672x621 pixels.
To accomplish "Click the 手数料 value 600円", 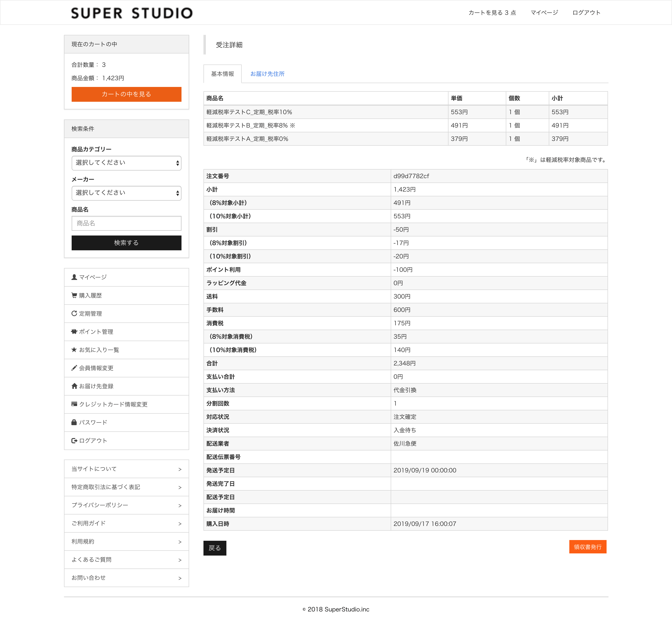I will [402, 310].
